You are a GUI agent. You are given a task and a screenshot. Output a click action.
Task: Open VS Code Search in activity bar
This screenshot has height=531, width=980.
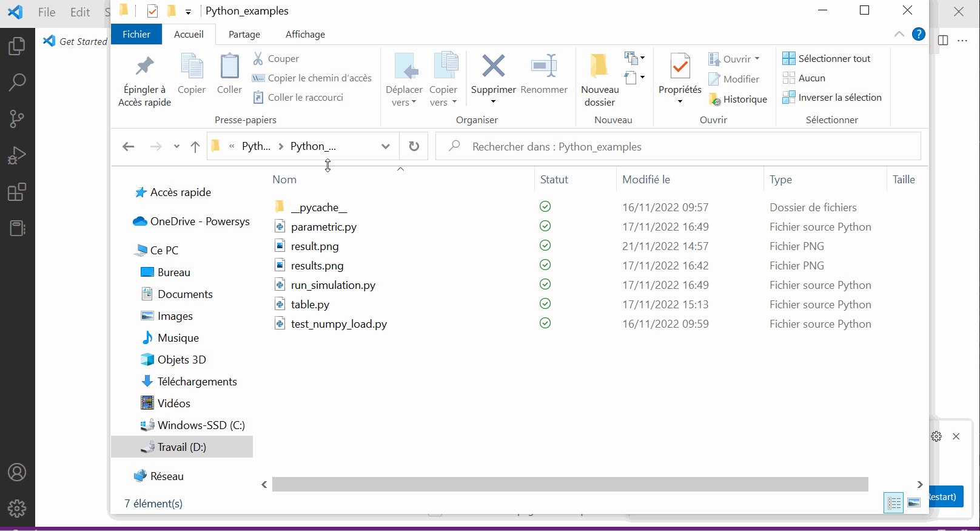click(x=17, y=82)
